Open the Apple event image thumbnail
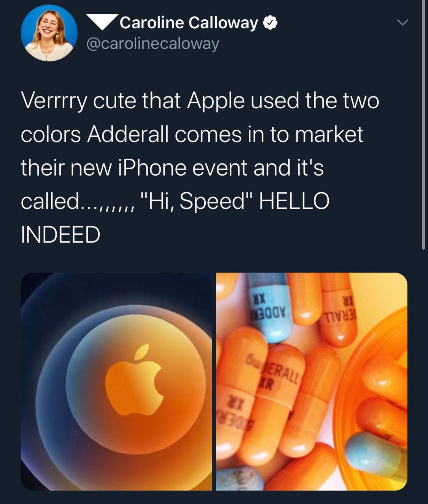This screenshot has height=504, width=428. pyautogui.click(x=116, y=382)
